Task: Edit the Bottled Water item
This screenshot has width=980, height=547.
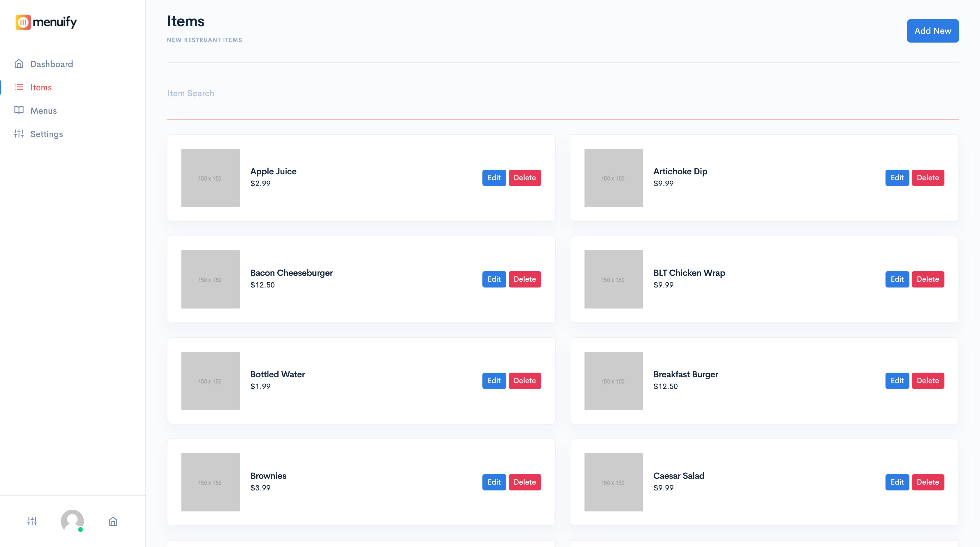Action: [494, 381]
